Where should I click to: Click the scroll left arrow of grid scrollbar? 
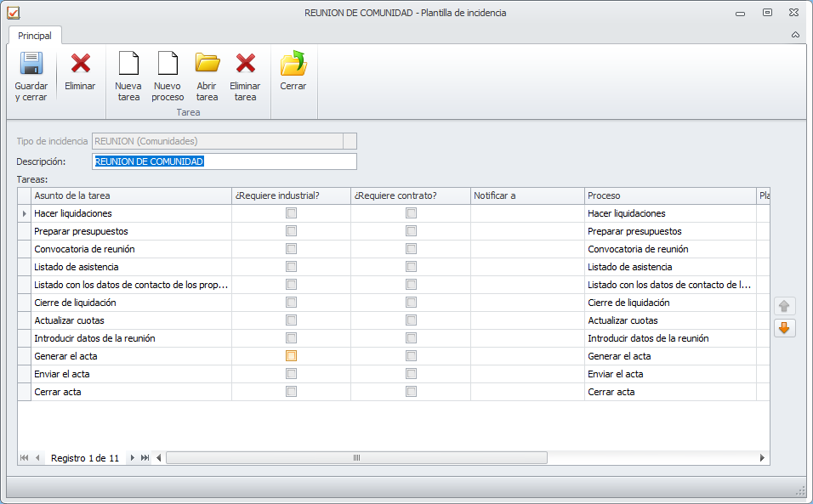coord(159,458)
